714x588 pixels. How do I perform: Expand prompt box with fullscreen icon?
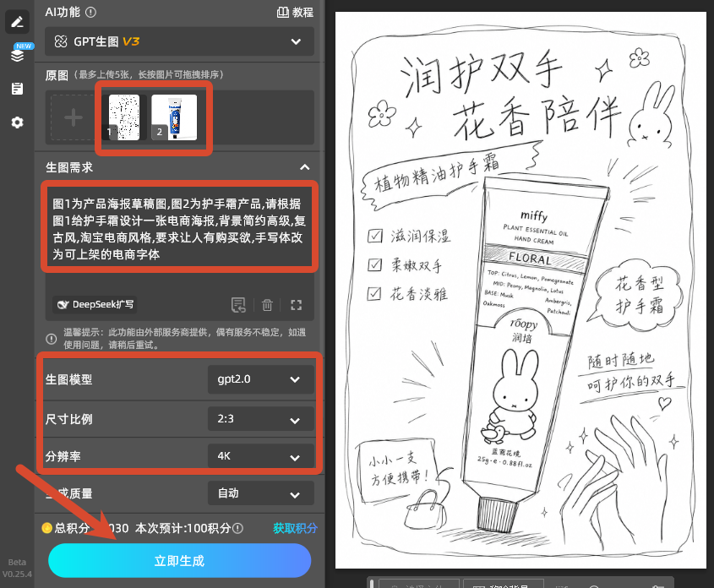click(x=297, y=305)
